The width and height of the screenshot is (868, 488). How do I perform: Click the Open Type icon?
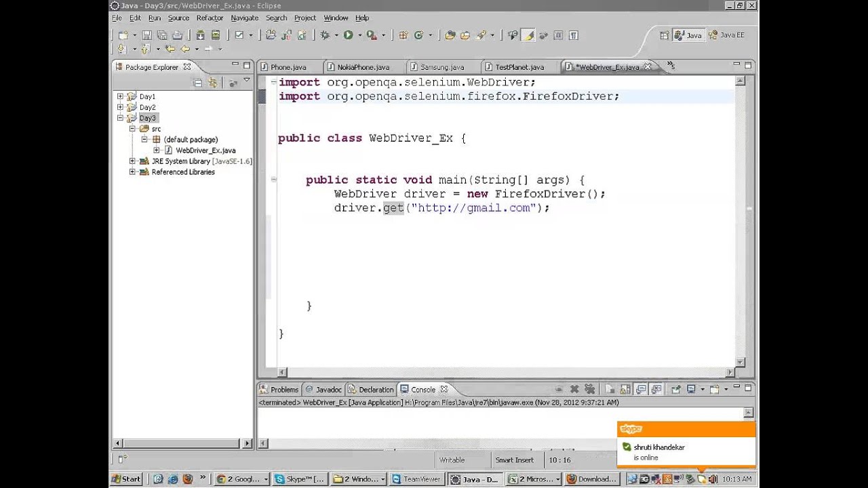[x=450, y=35]
